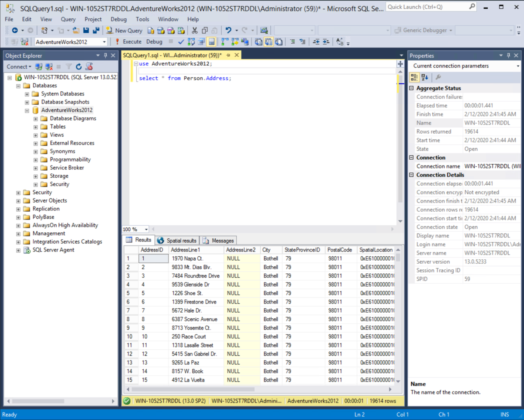Click the Quick Launch search field
Viewport: 524px width, 420px height.
pyautogui.click(x=431, y=7)
